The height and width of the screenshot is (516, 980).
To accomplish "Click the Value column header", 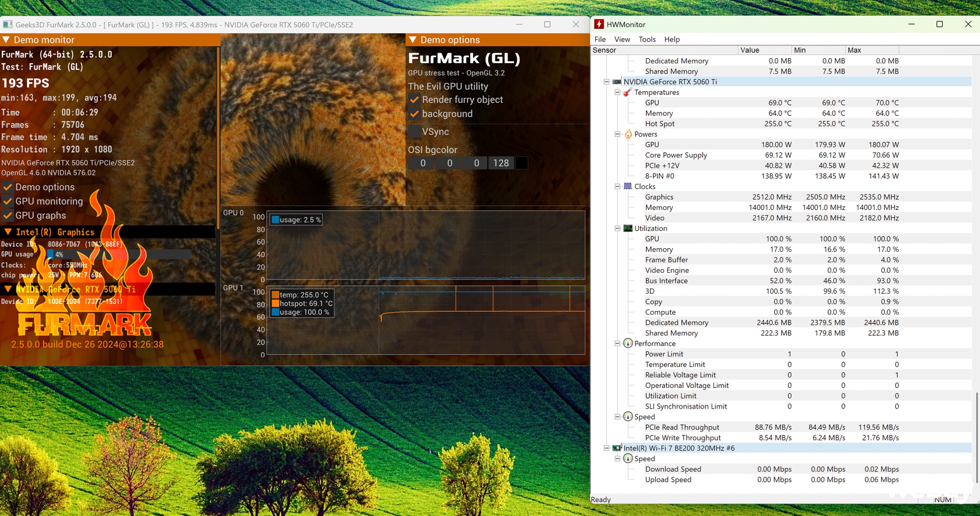I will (765, 50).
